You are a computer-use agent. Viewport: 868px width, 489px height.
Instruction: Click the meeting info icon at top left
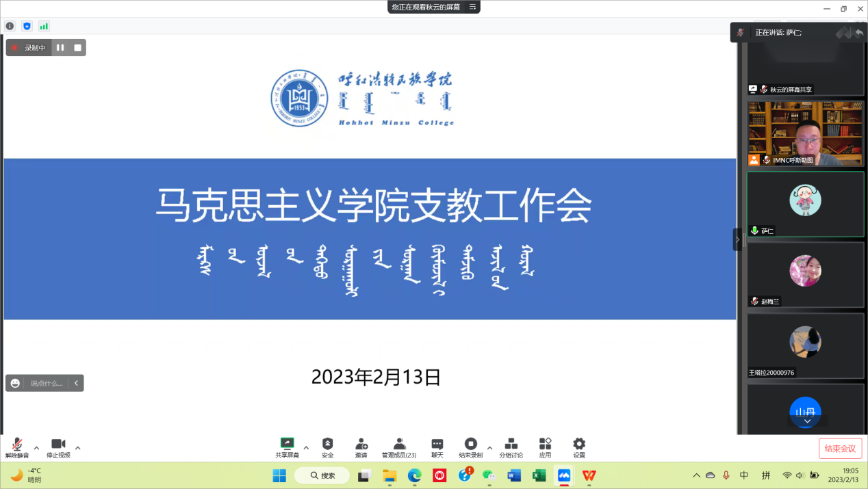[x=10, y=26]
